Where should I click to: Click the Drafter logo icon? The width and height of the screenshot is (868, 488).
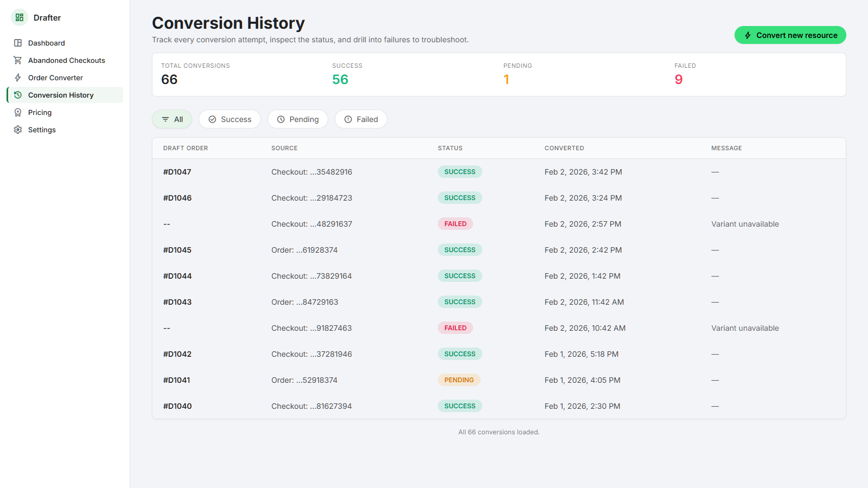[19, 17]
